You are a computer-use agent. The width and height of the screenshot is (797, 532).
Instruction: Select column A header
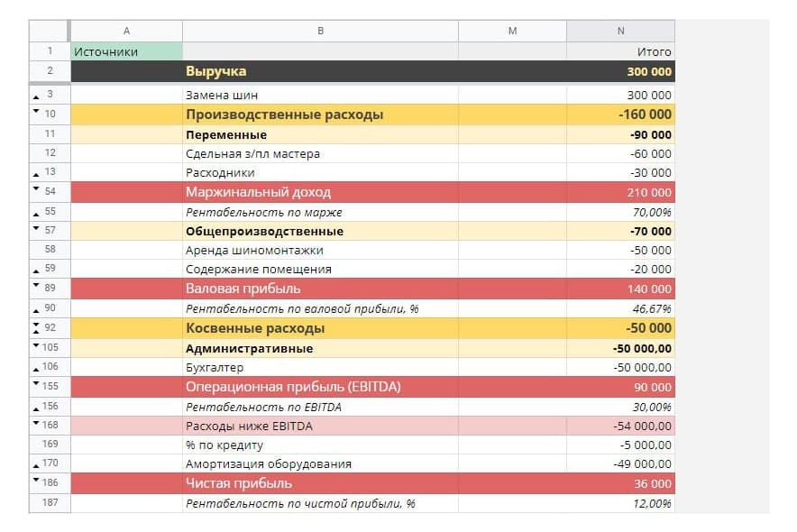[x=126, y=31]
